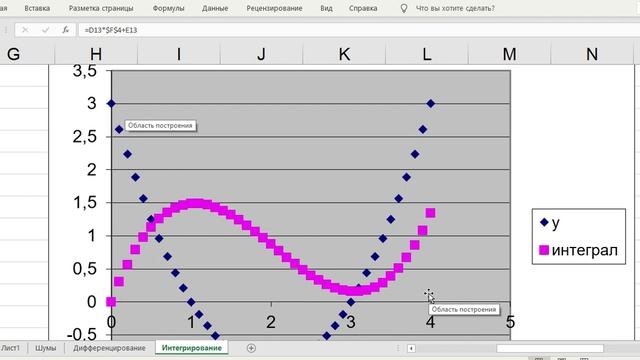Select the 'y' legend entry
This screenshot has width=640, height=360.
[x=549, y=222]
